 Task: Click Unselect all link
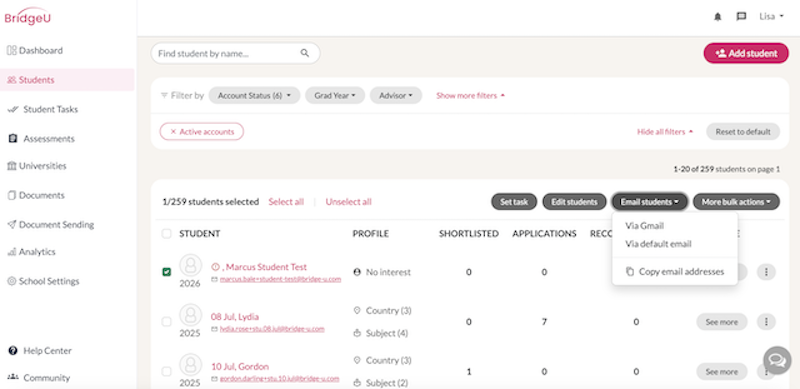(x=348, y=202)
